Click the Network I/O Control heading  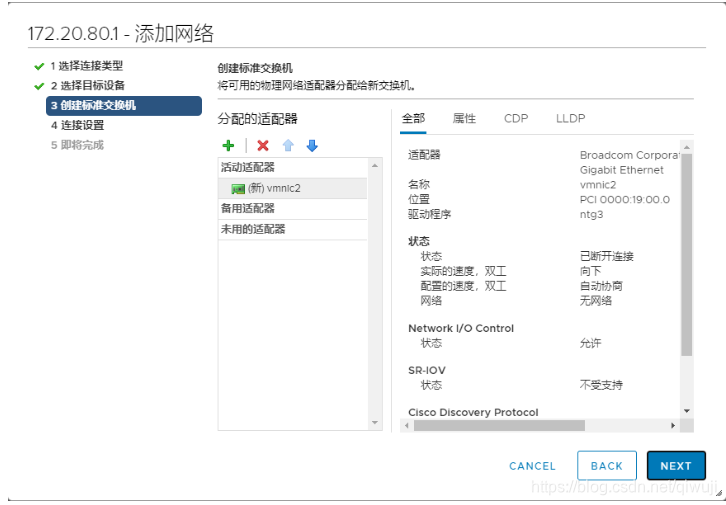point(461,328)
